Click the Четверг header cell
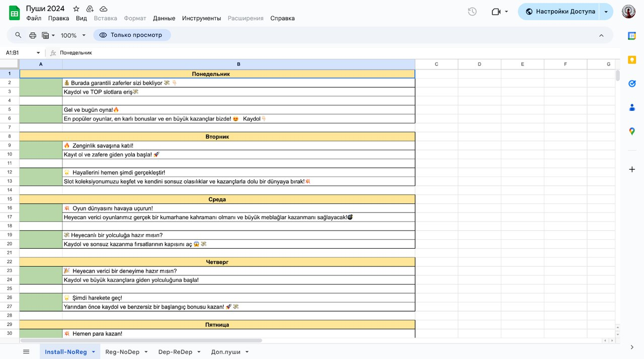The image size is (644, 359). [217, 262]
